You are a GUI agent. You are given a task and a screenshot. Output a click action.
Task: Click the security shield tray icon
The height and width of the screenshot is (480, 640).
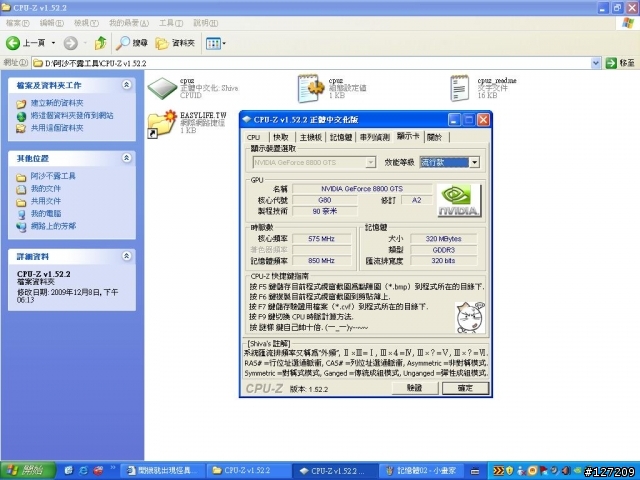(510, 471)
